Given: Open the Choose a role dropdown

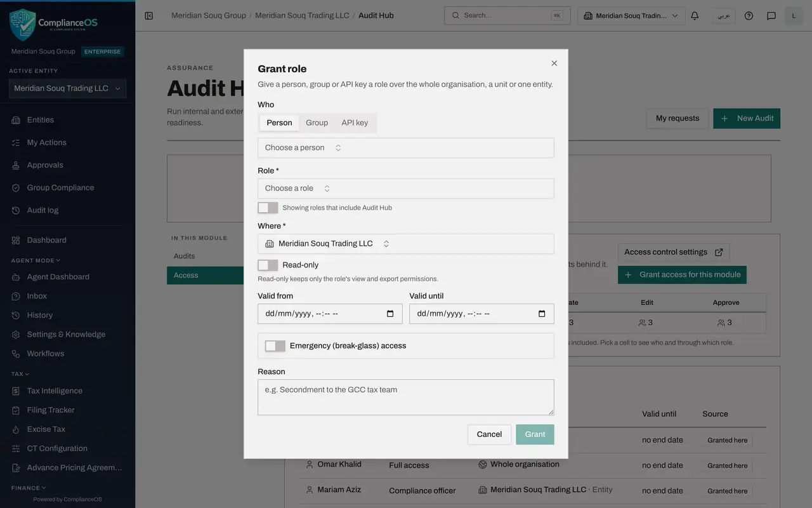Looking at the screenshot, I should (406, 189).
